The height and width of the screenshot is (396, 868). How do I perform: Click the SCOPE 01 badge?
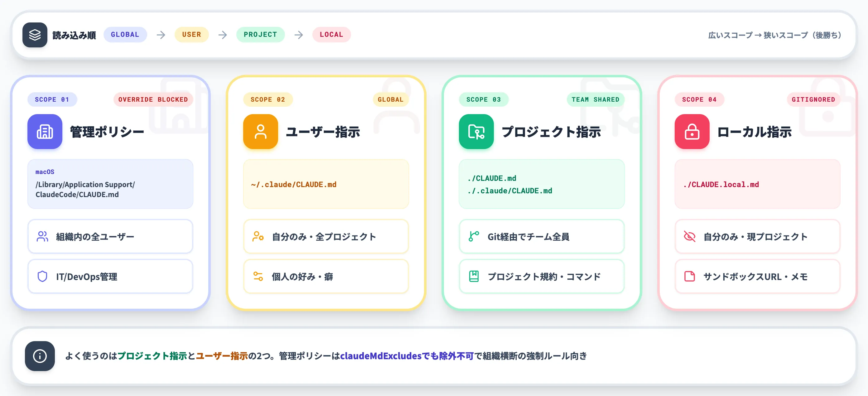tap(52, 99)
